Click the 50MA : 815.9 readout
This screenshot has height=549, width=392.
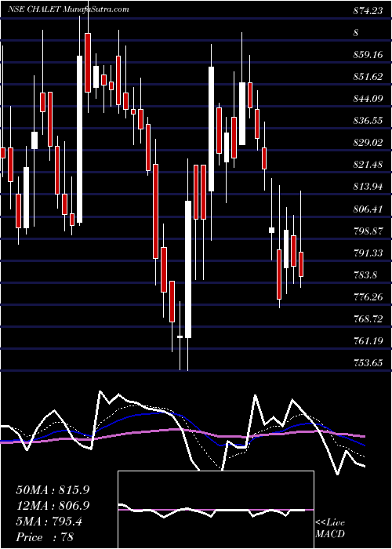tap(53, 490)
